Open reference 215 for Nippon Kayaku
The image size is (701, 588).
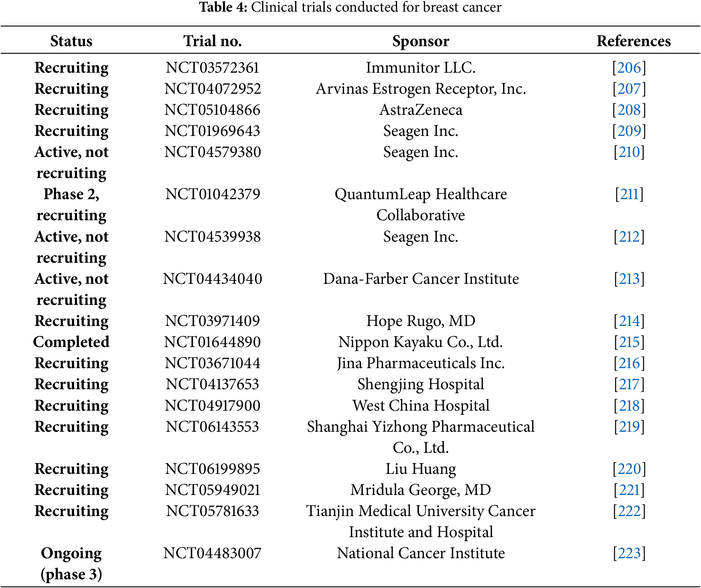click(x=629, y=342)
